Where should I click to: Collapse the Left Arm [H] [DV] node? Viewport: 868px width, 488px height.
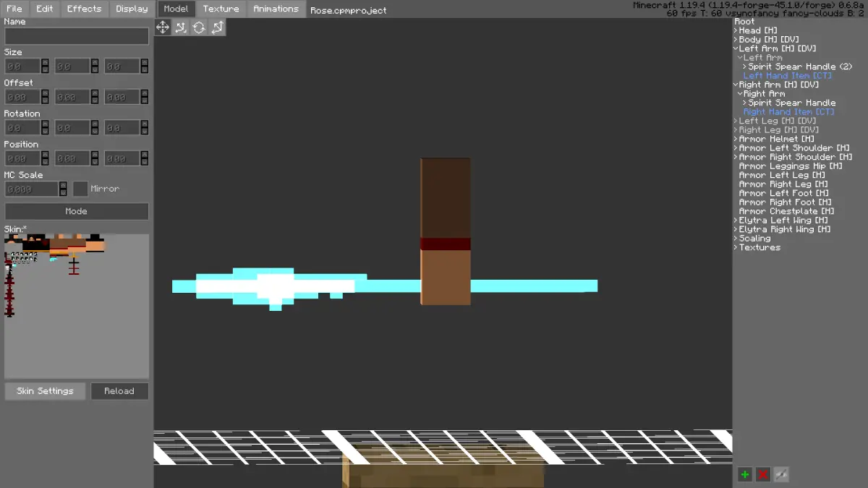[x=736, y=48]
